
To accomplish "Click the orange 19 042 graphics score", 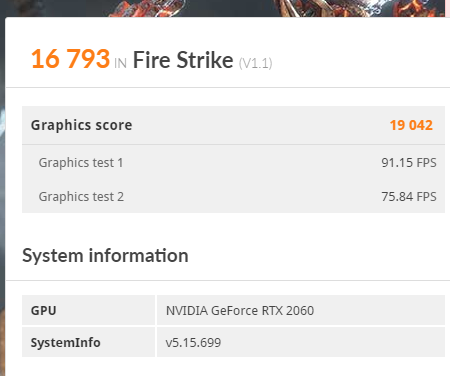I will (x=411, y=125).
